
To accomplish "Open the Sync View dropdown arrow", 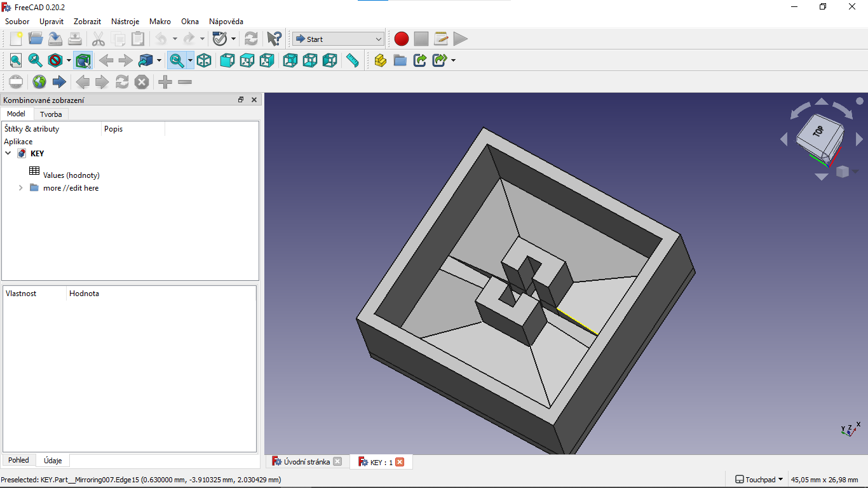I will [x=159, y=60].
